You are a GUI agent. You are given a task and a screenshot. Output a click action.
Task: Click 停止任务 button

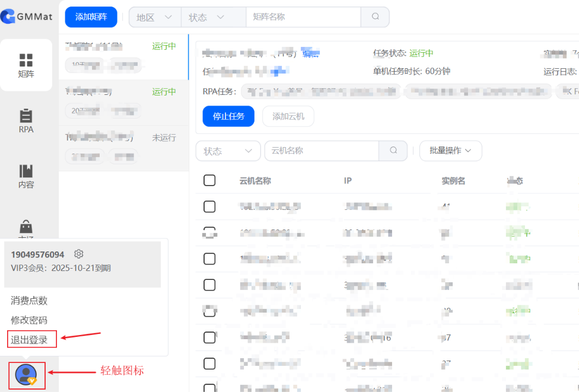(x=228, y=116)
